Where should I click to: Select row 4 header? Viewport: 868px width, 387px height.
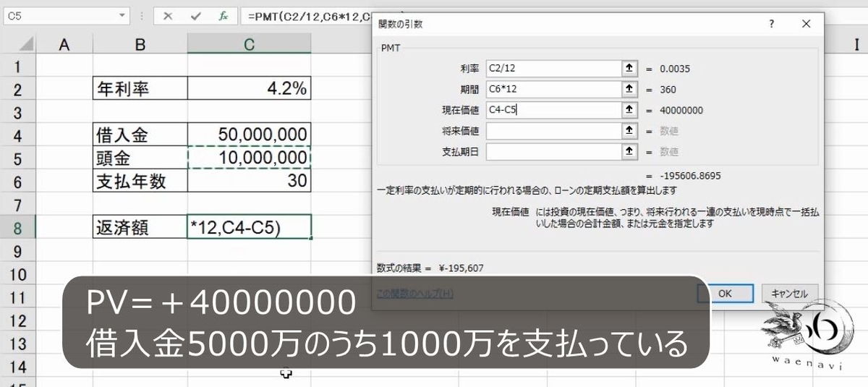(x=18, y=135)
